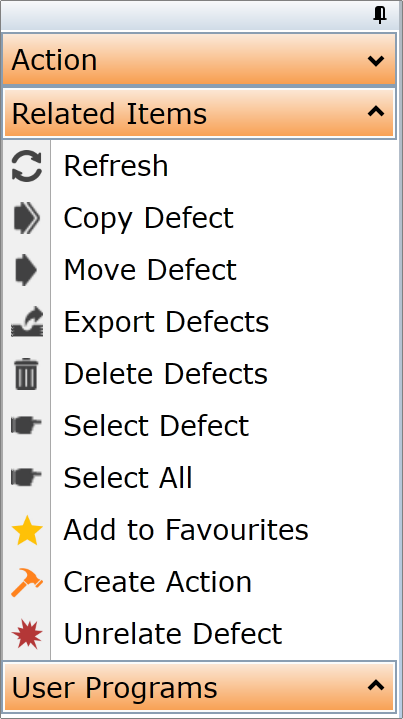This screenshot has height=719, width=403.
Task: Click the orange hammer Create Action icon
Action: 27,582
